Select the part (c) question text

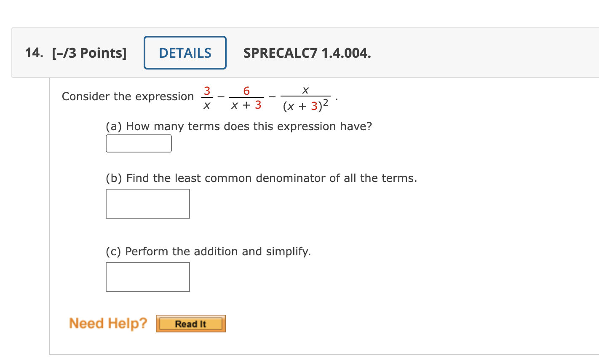point(208,251)
